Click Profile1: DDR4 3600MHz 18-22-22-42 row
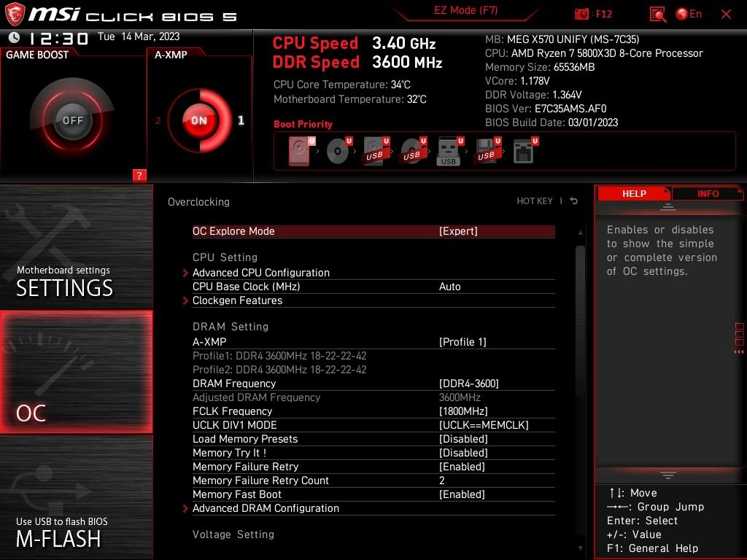The height and width of the screenshot is (560, 747). tap(279, 356)
